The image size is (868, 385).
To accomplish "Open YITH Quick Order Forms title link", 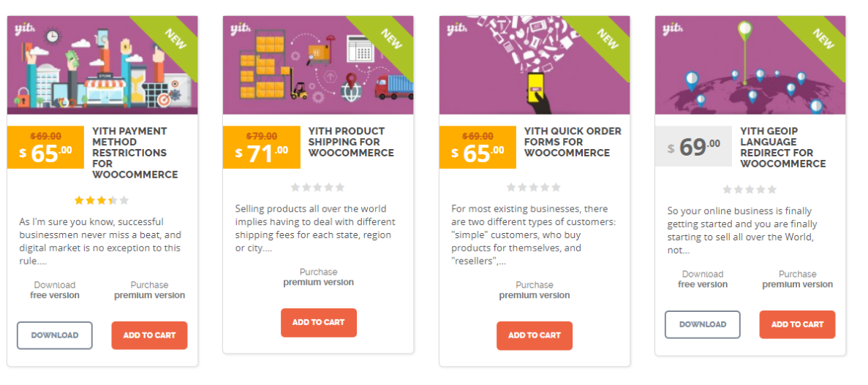I will (572, 142).
